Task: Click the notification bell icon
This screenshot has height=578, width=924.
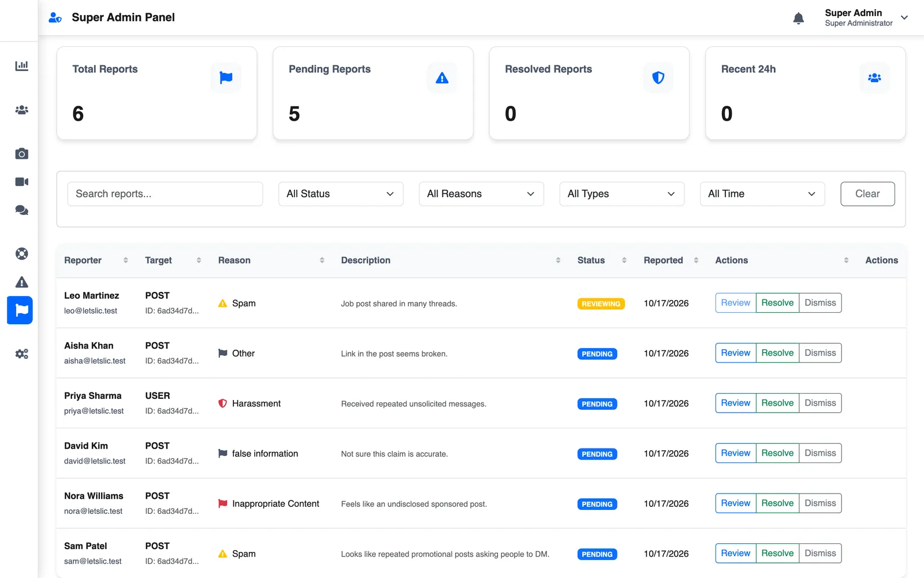Action: tap(799, 18)
